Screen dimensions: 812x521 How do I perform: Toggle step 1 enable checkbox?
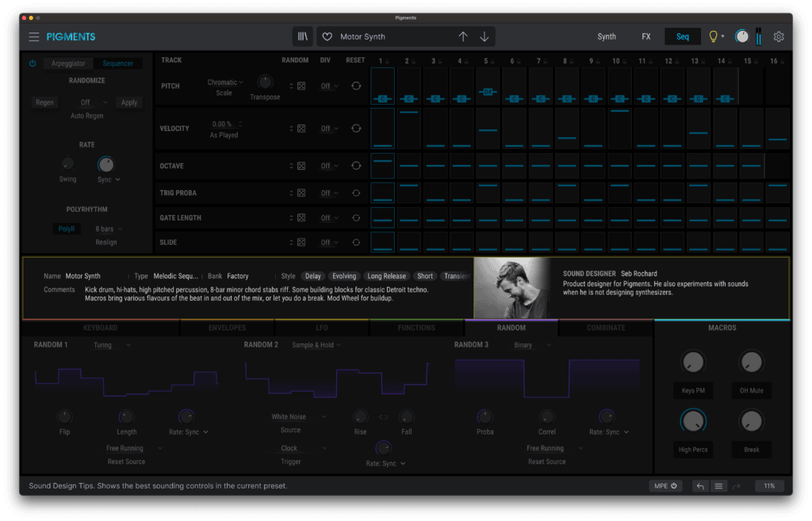[x=387, y=62]
